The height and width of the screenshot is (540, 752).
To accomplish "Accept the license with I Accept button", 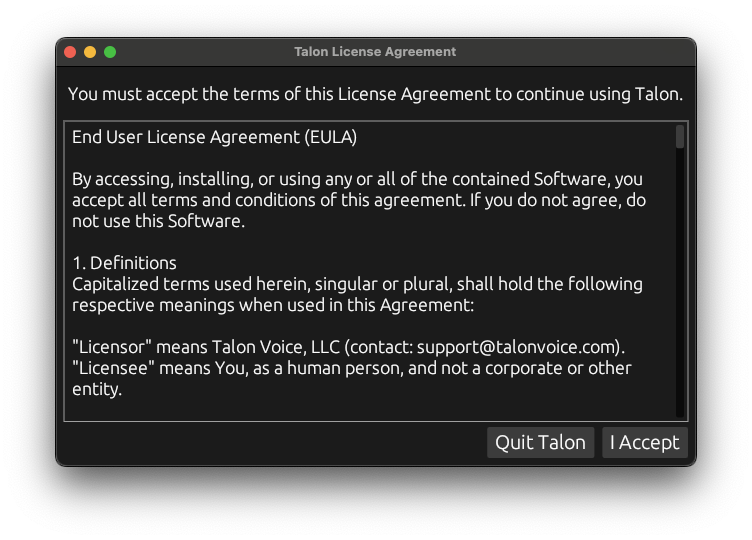I will pos(645,442).
